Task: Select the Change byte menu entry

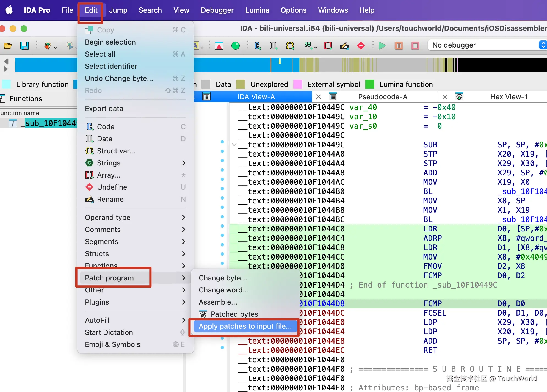Action: pyautogui.click(x=223, y=278)
